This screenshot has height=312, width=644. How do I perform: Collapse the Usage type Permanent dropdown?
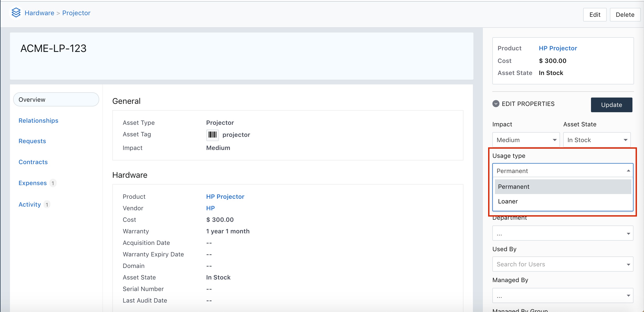pyautogui.click(x=563, y=171)
